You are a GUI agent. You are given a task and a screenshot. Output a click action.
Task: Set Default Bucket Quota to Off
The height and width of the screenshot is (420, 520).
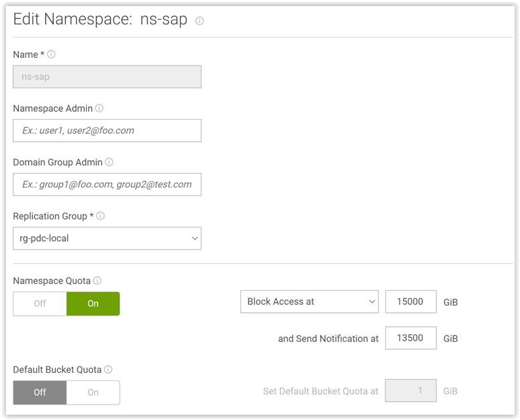40,392
